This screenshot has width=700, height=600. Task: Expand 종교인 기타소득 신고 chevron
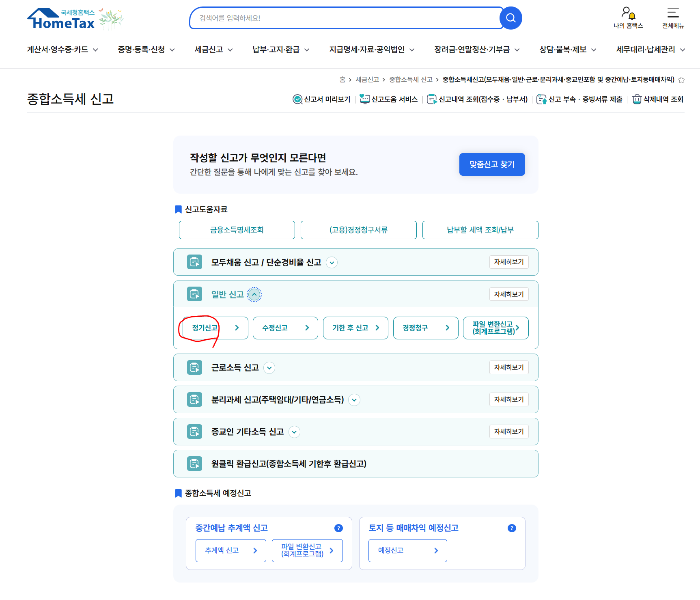tap(294, 432)
